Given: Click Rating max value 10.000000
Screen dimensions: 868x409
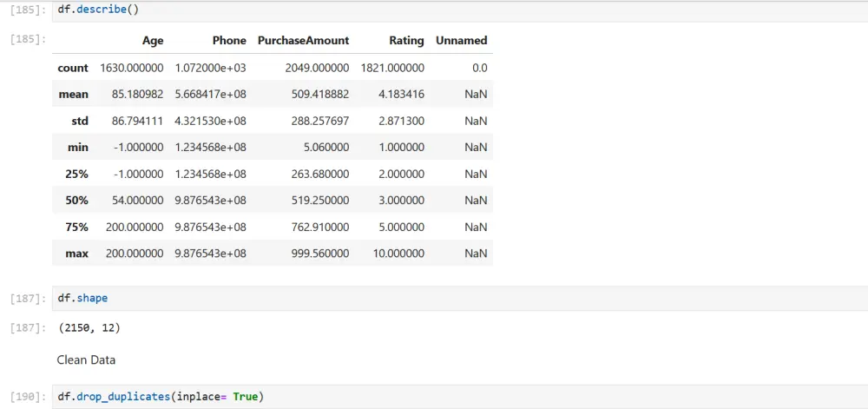Looking at the screenshot, I should click(x=398, y=254).
